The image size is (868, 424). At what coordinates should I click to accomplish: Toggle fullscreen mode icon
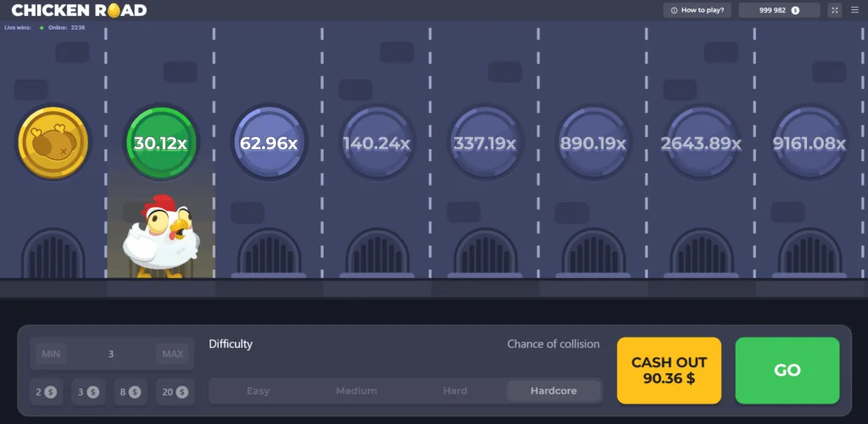(x=834, y=10)
